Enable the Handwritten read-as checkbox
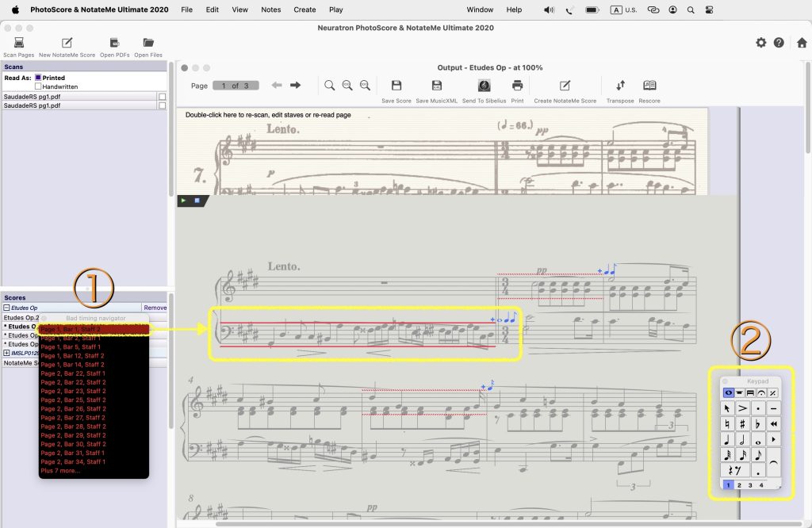The width and height of the screenshot is (812, 528). (37, 86)
